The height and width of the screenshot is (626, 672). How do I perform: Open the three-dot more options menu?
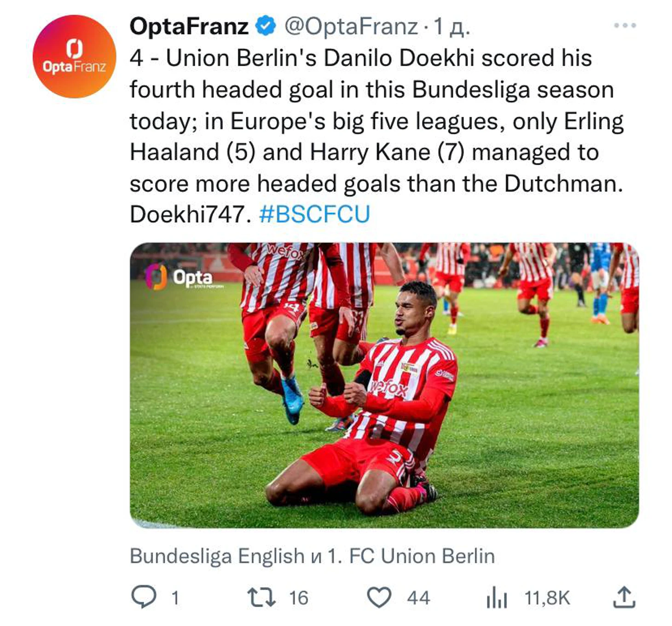coord(625,26)
